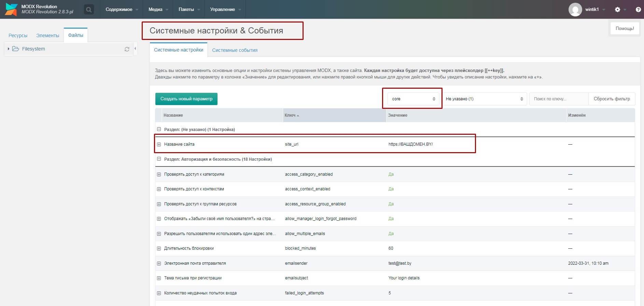Screen dimensions: 644x306
Task: Click the wintik1 user avatar
Action: click(x=575, y=10)
